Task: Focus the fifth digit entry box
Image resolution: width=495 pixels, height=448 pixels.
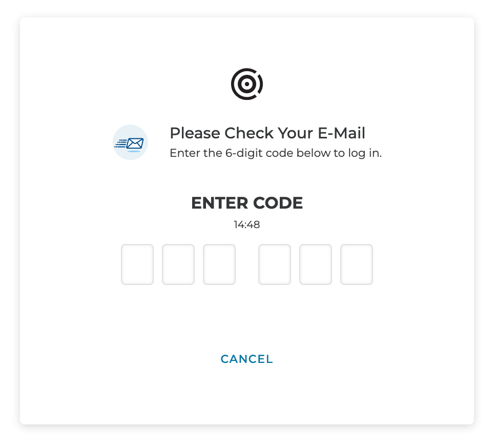Action: coord(315,264)
